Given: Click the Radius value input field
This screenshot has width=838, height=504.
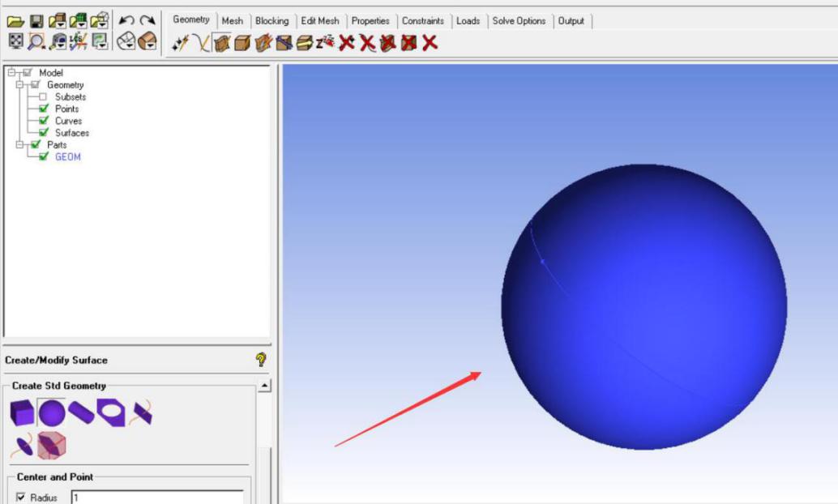Looking at the screenshot, I should (157, 497).
